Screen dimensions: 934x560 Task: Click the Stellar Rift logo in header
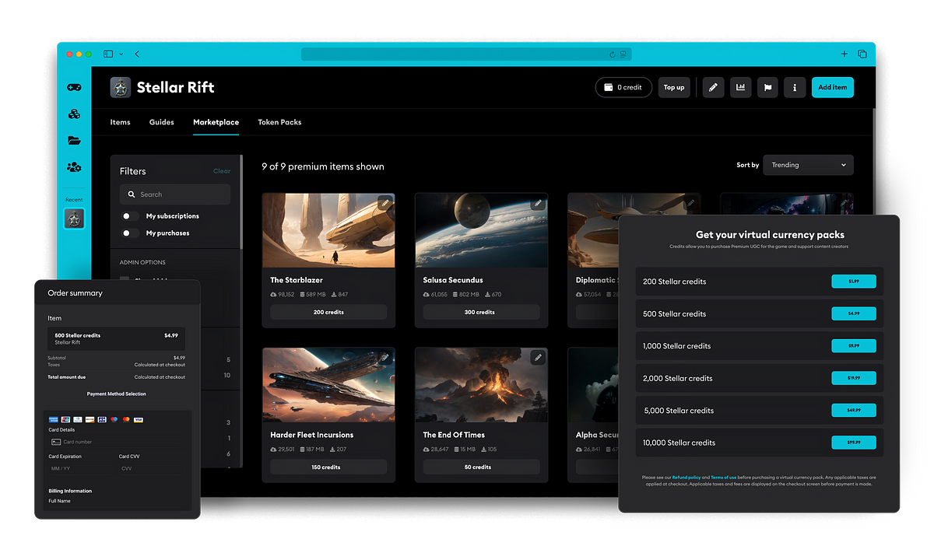coord(120,87)
